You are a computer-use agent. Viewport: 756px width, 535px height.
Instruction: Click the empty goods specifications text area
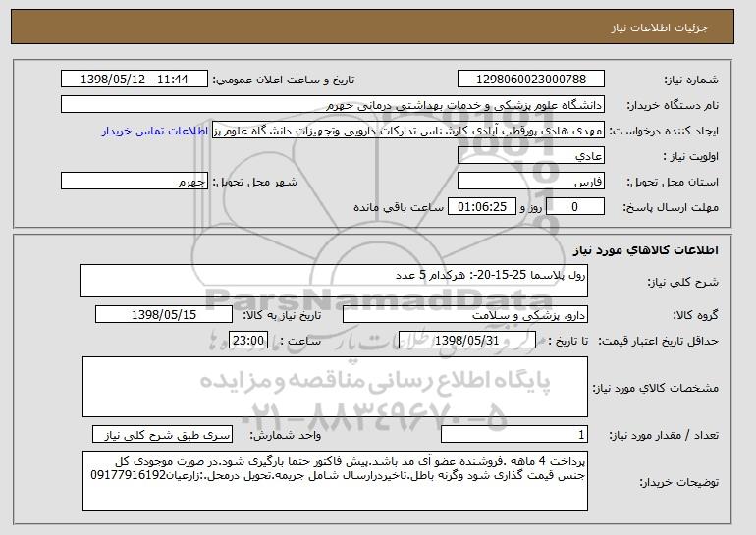[335, 387]
